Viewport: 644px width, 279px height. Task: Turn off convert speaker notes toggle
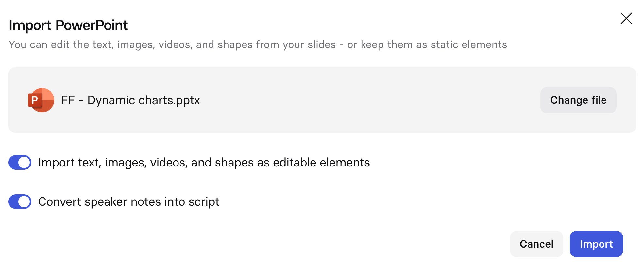coord(20,202)
